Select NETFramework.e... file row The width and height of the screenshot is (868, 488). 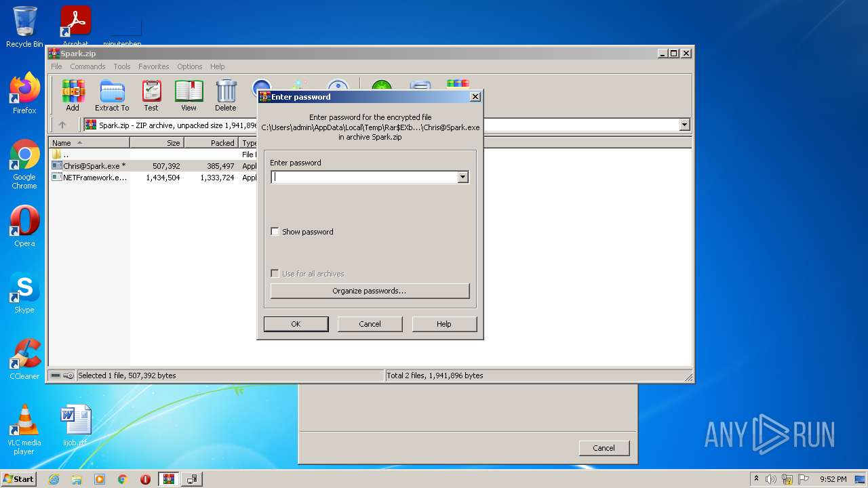coord(153,178)
